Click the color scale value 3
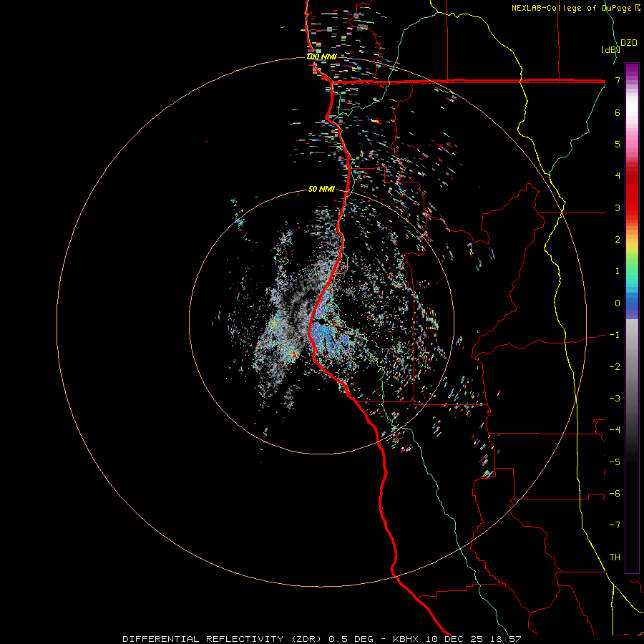Screen dimensions: 644x644 (618, 208)
